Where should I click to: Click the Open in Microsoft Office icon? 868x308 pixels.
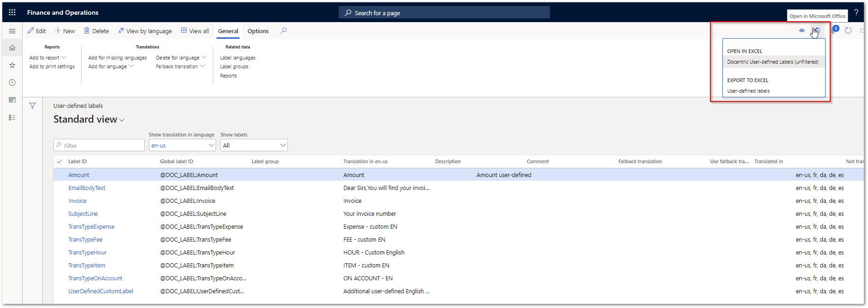click(x=816, y=30)
